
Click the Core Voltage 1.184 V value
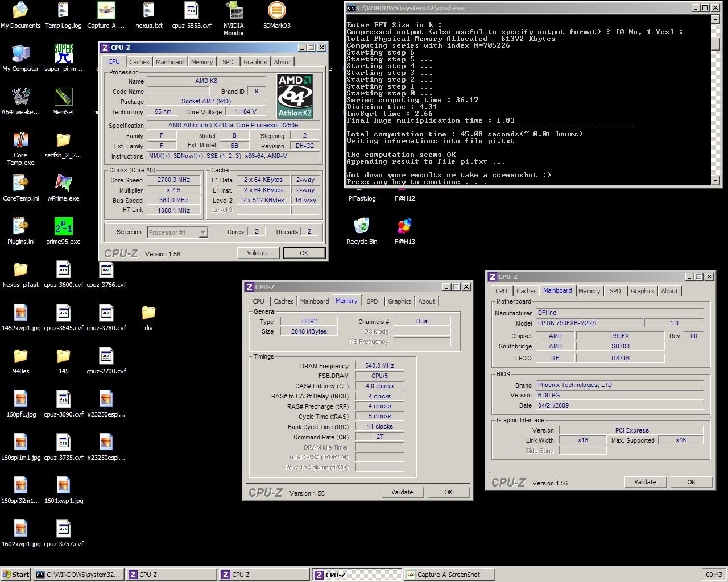[245, 111]
